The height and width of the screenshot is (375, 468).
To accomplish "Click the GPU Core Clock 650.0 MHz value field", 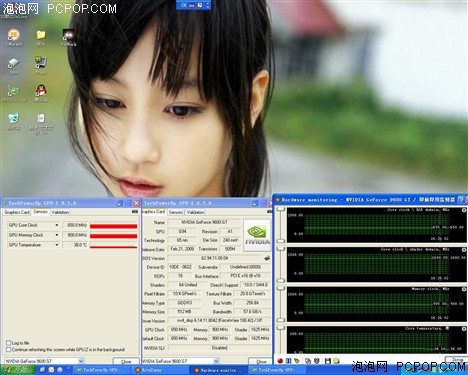I will coord(75,225).
